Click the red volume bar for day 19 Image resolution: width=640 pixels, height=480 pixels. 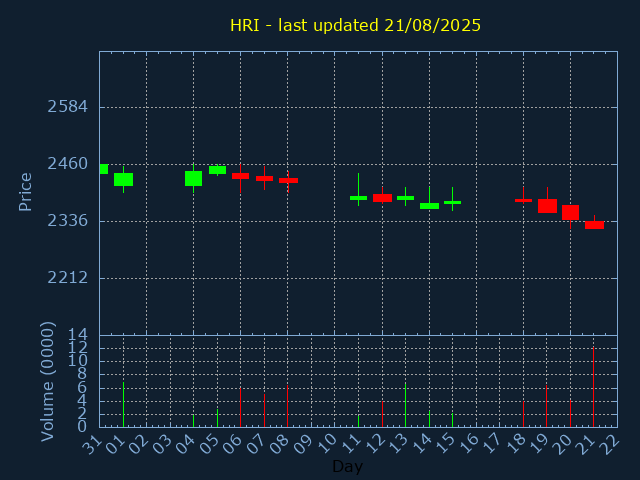click(x=546, y=406)
